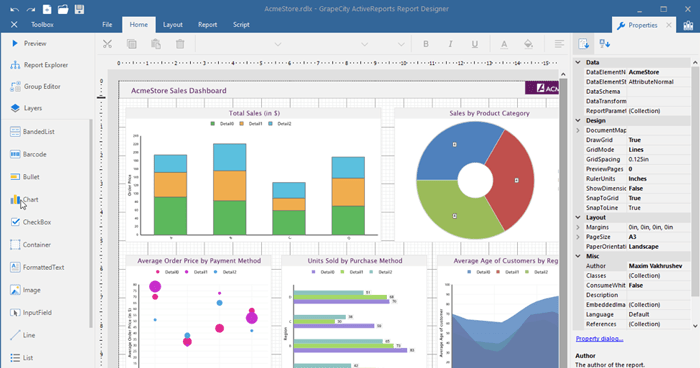Open the Report Explorer

[x=39, y=65]
